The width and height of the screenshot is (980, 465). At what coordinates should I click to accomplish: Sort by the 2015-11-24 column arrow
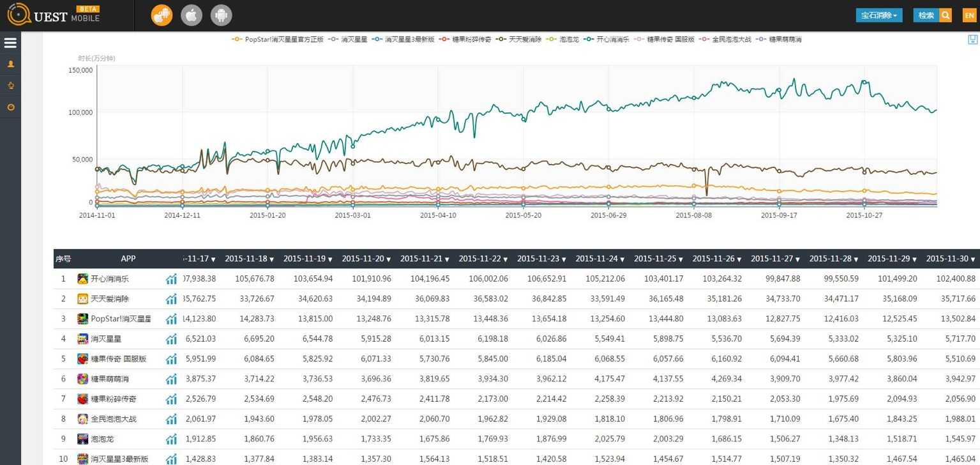[622, 259]
